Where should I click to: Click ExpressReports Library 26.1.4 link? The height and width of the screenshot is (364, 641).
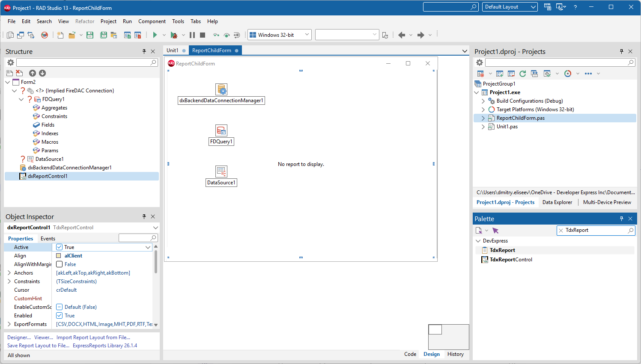(x=105, y=346)
